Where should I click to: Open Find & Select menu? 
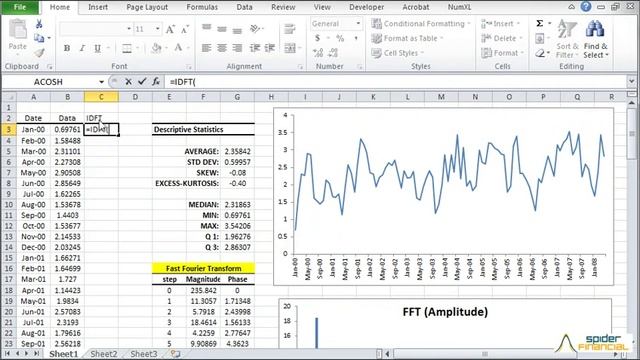pyautogui.click(x=596, y=39)
